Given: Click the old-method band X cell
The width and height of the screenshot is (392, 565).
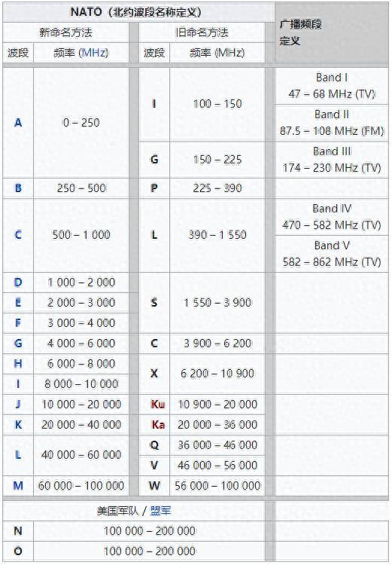Looking at the screenshot, I should click(154, 374).
